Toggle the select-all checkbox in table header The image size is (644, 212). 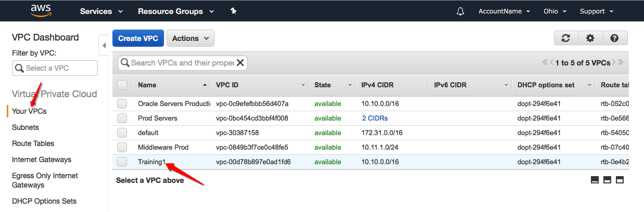[x=122, y=85]
